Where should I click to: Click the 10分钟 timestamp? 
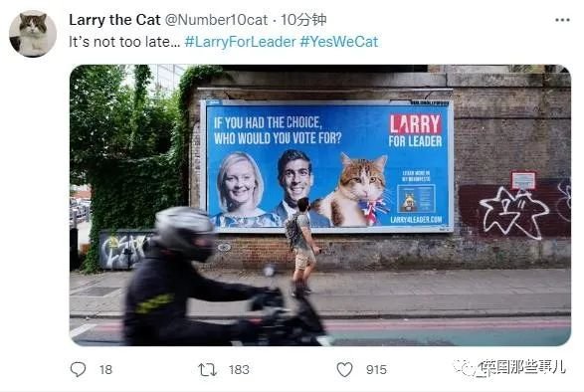(303, 20)
